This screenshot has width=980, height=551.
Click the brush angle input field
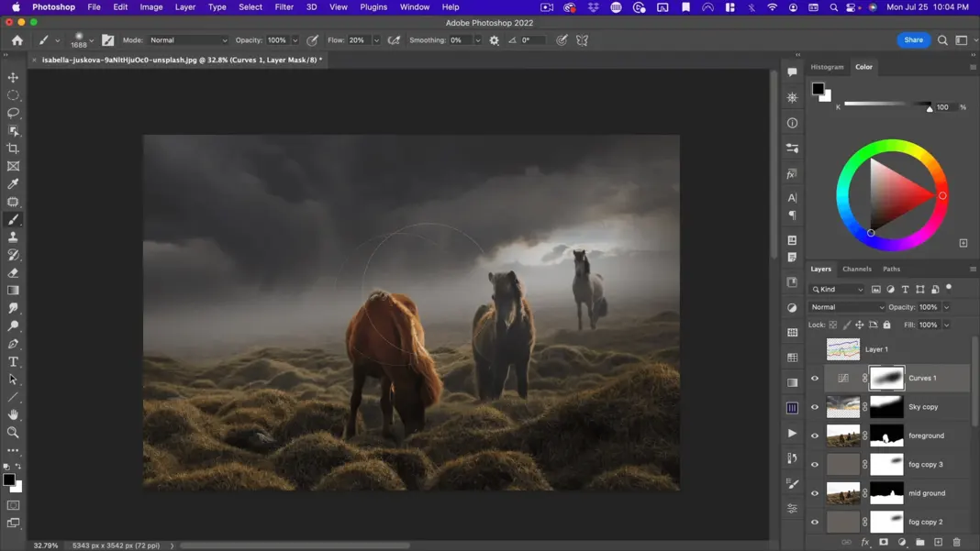(x=532, y=40)
